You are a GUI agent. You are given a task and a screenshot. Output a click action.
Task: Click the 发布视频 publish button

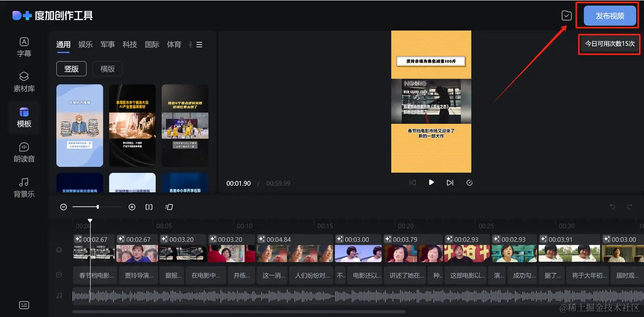610,16
